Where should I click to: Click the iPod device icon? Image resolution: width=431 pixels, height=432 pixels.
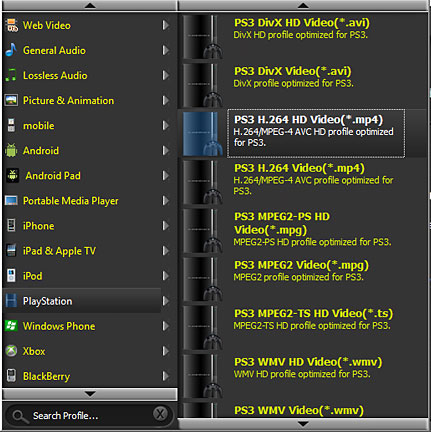[11, 276]
